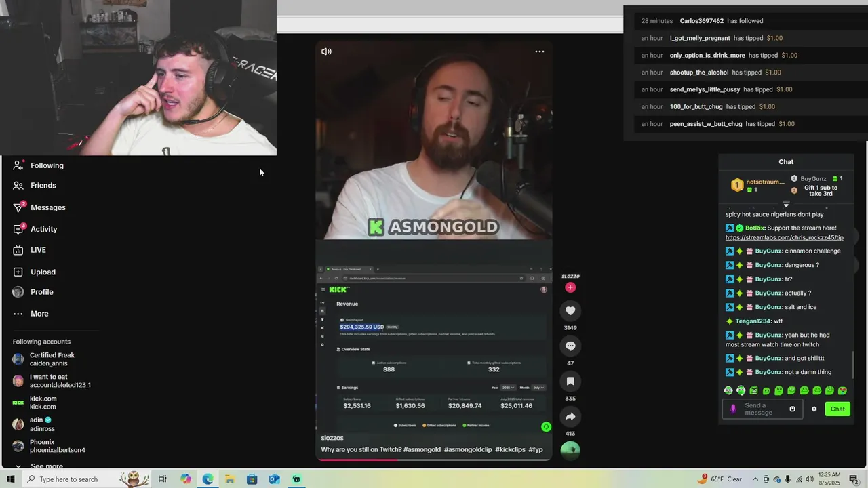Open the video comments bubble icon
868x488 pixels.
coord(570,346)
